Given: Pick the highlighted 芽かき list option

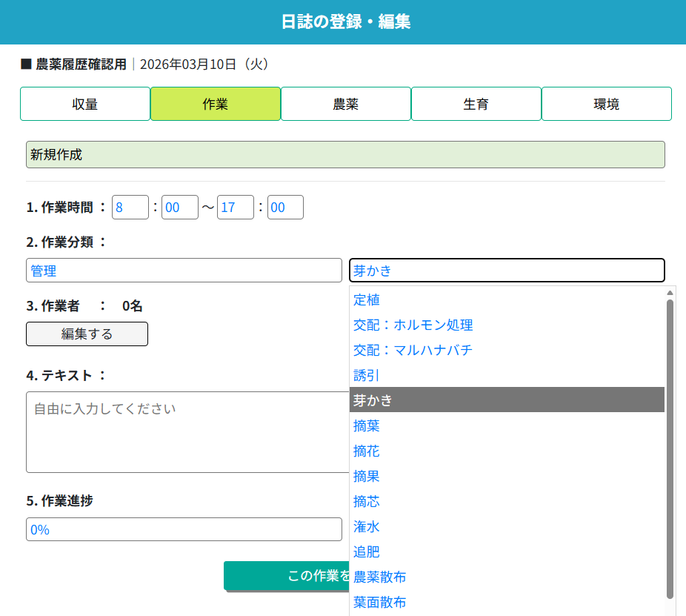Looking at the screenshot, I should click(x=507, y=400).
